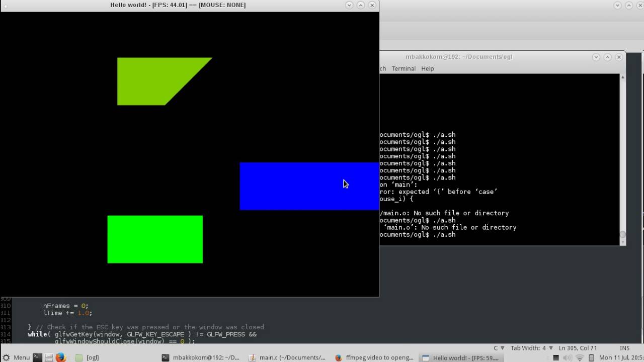This screenshot has height=362, width=644.
Task: Switch to the mbakkokom@192 terminal taskbar entry
Action: coord(201,357)
